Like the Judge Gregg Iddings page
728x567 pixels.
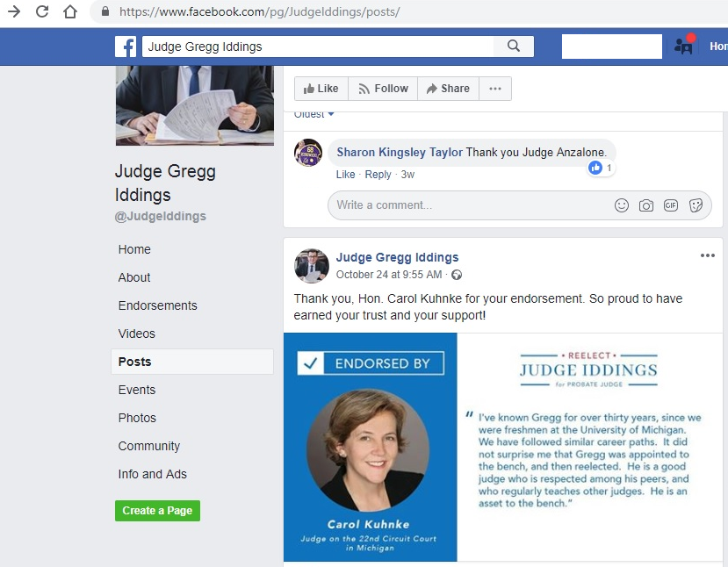[321, 89]
